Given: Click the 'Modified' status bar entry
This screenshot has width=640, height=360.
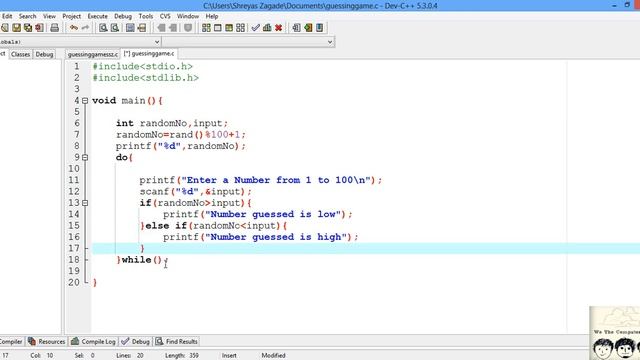Looking at the screenshot, I should pyautogui.click(x=273, y=356).
